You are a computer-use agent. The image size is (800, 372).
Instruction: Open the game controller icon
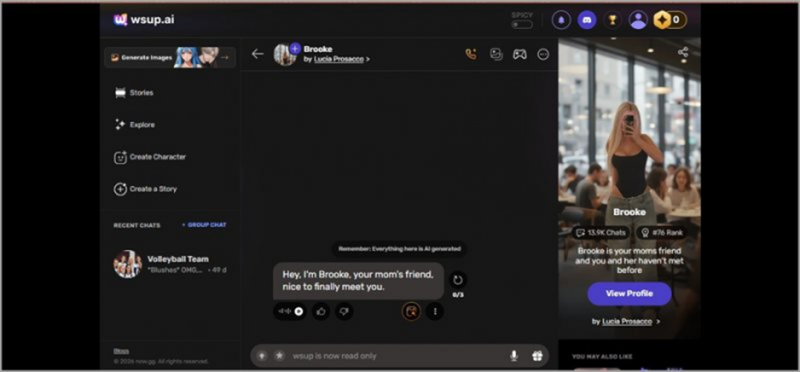tap(519, 54)
